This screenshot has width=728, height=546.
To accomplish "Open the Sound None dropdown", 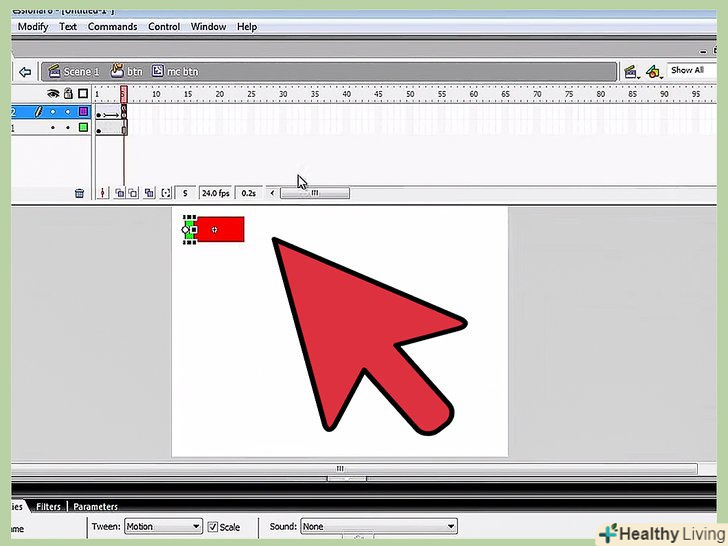I will coord(379,526).
